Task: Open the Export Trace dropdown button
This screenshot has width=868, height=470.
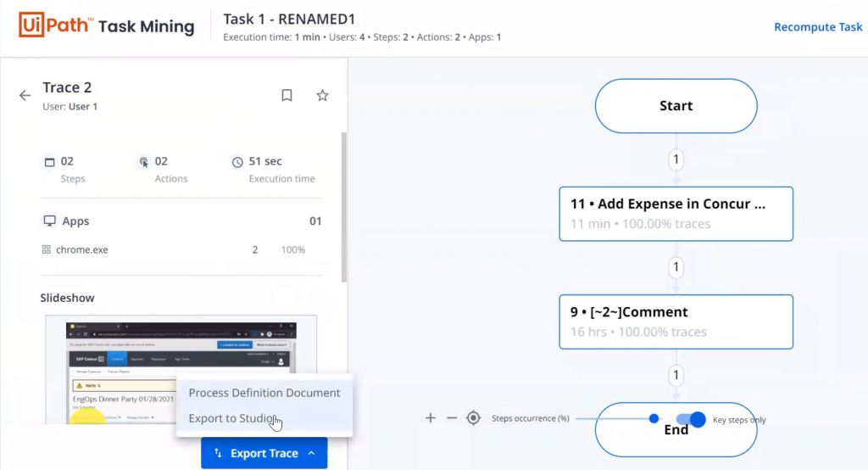Action: point(264,453)
